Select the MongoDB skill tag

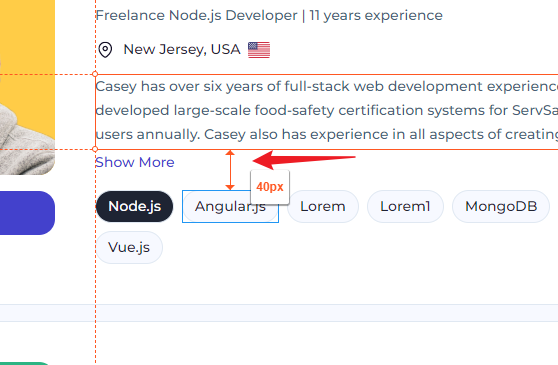pos(501,206)
